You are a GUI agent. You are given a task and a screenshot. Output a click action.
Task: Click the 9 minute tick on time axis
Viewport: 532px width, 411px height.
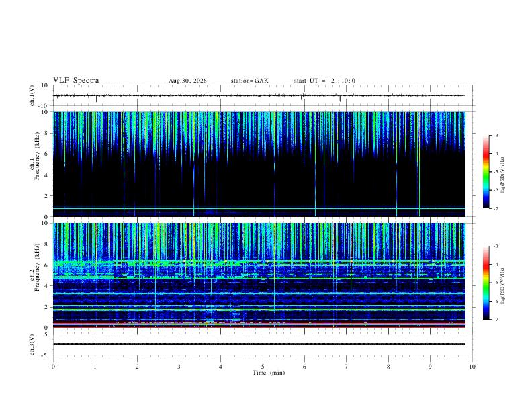point(430,367)
